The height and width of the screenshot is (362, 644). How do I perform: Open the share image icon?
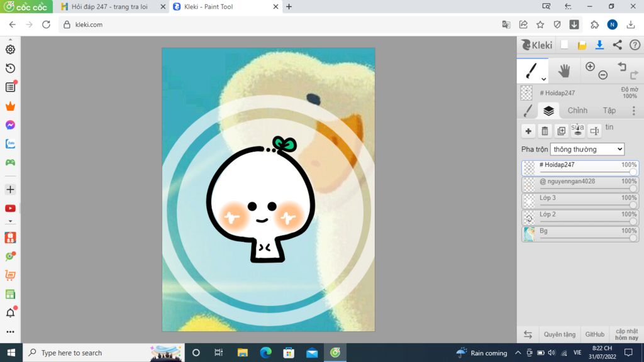click(618, 45)
